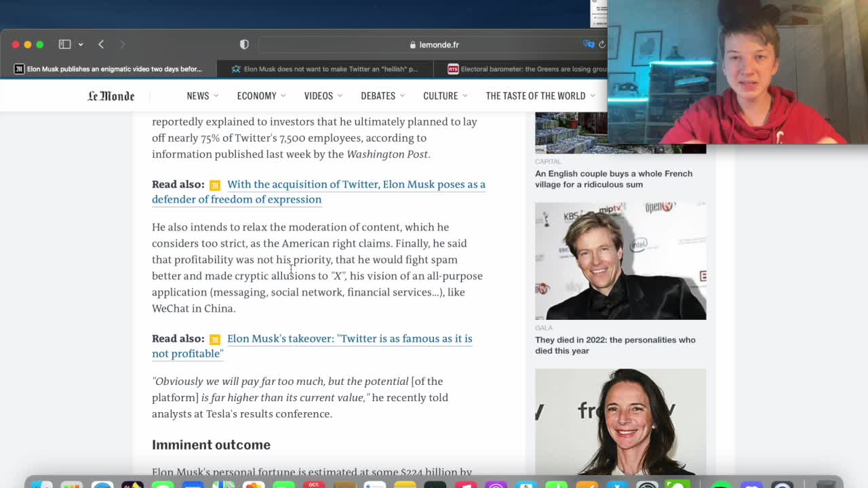Click the 'Imminent outcome' heading
The width and height of the screenshot is (868, 488).
point(211,445)
